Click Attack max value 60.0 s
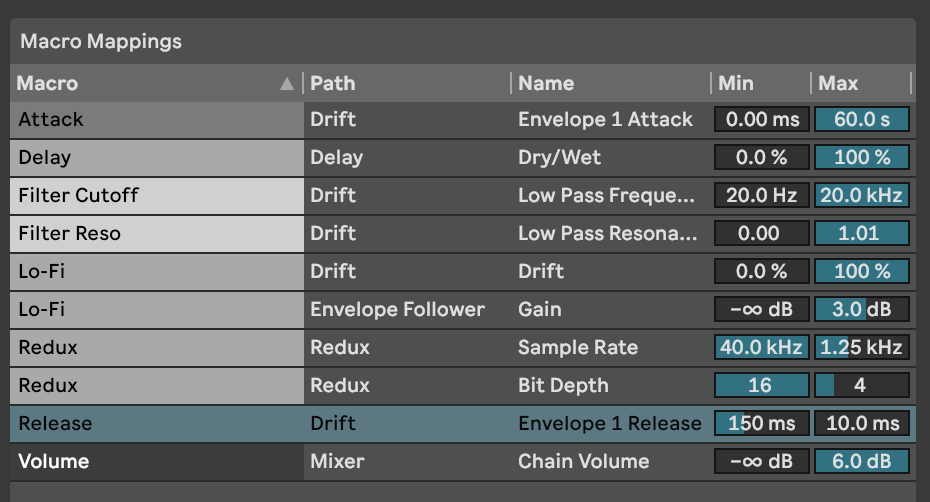The image size is (930, 502). click(x=862, y=119)
